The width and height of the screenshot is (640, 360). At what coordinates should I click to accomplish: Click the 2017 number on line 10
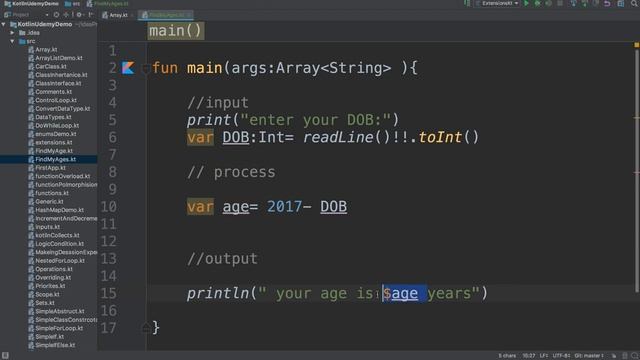(x=284, y=207)
